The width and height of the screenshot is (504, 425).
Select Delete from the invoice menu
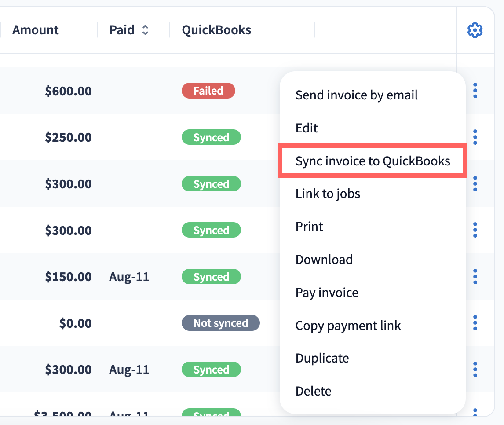[x=313, y=391]
